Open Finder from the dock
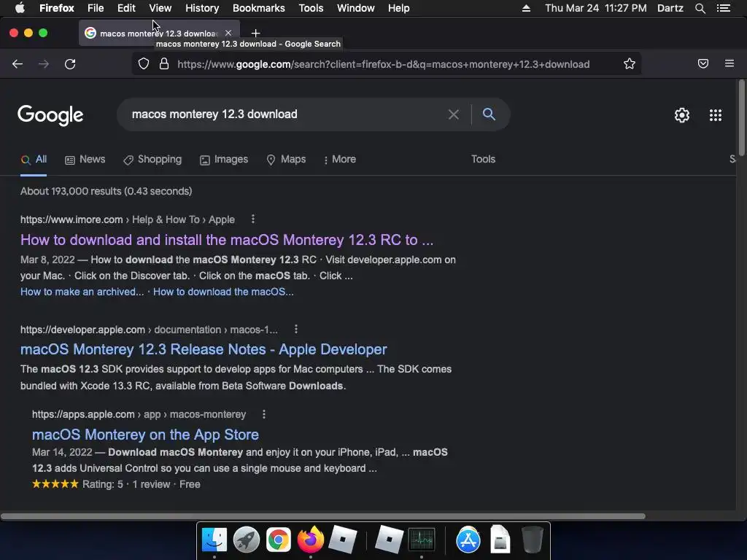747x560 pixels. pyautogui.click(x=214, y=540)
